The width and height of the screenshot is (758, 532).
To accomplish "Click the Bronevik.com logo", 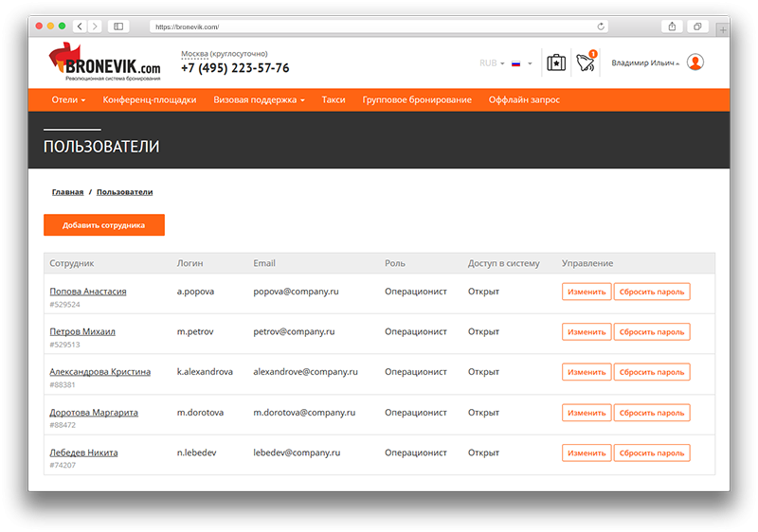I will (x=105, y=62).
